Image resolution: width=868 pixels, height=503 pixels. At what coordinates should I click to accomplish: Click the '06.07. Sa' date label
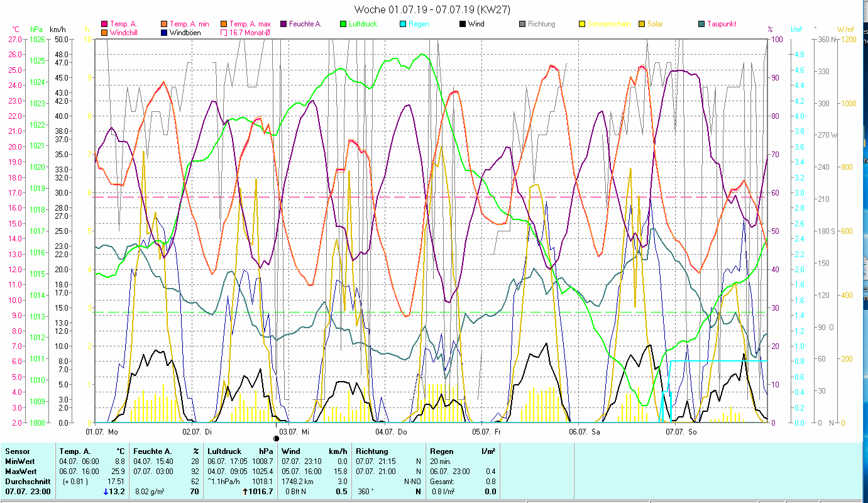coord(585,432)
